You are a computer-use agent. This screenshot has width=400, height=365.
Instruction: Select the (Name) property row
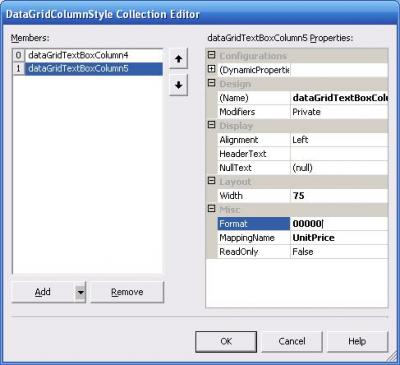(x=302, y=98)
